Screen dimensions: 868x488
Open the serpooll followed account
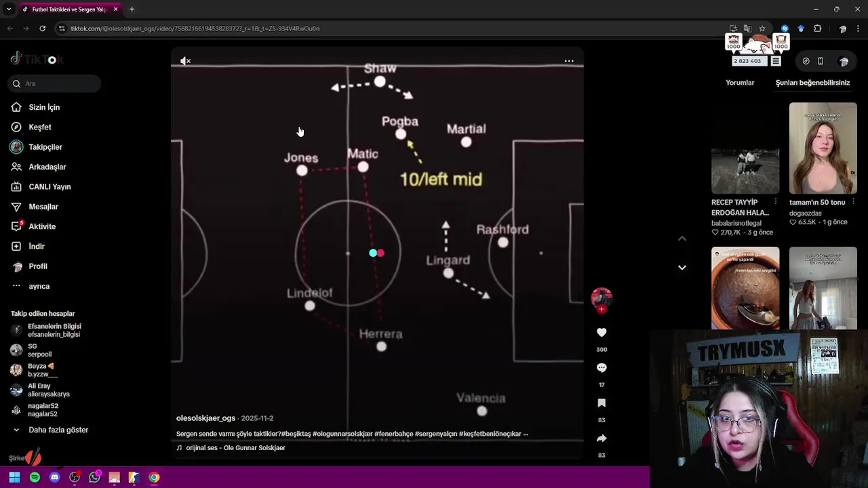coord(39,350)
